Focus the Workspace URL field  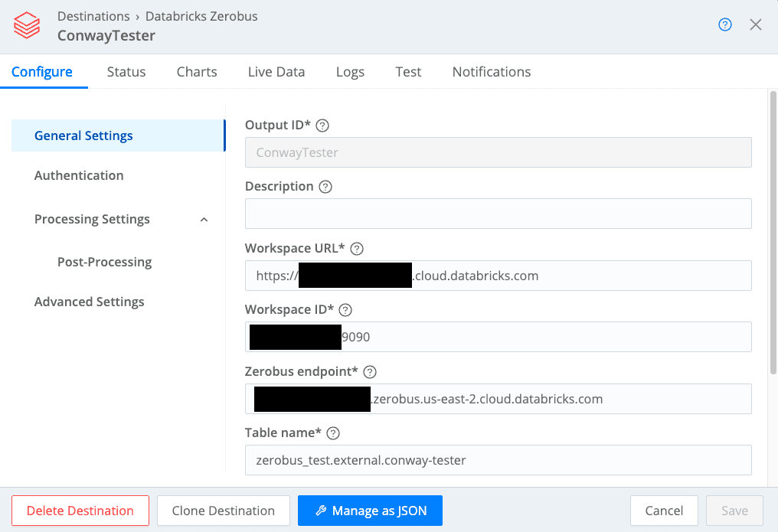pos(499,276)
